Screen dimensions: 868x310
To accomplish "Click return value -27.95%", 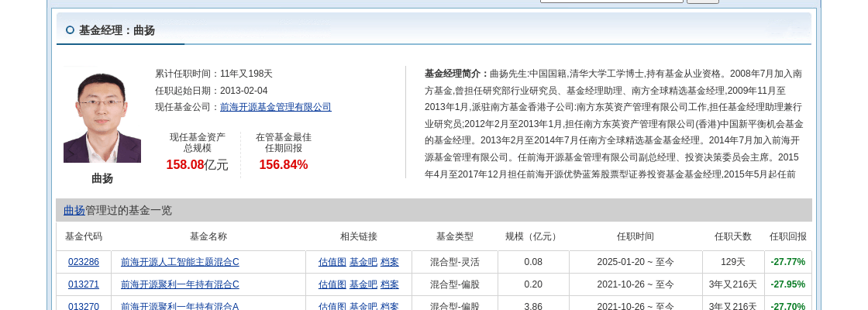I will (787, 284).
